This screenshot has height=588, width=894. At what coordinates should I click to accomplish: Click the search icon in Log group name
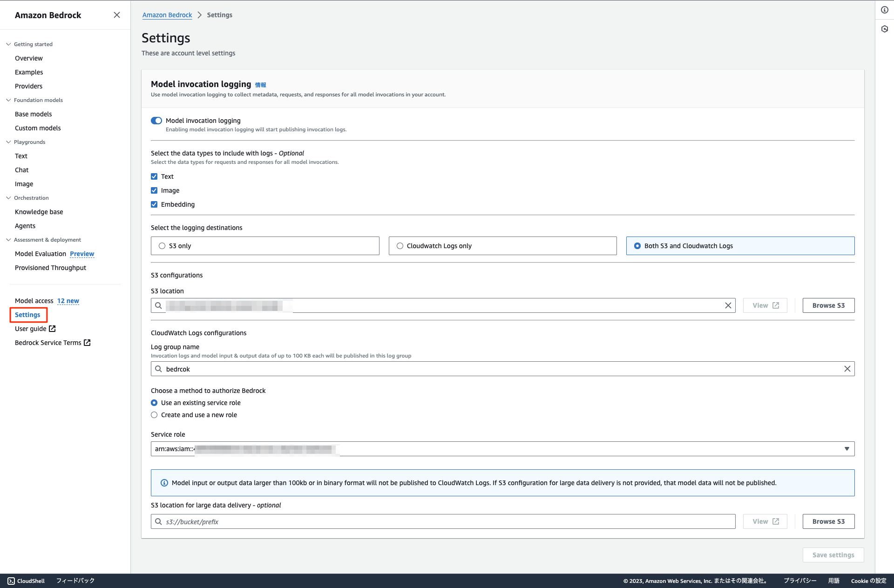[158, 369]
